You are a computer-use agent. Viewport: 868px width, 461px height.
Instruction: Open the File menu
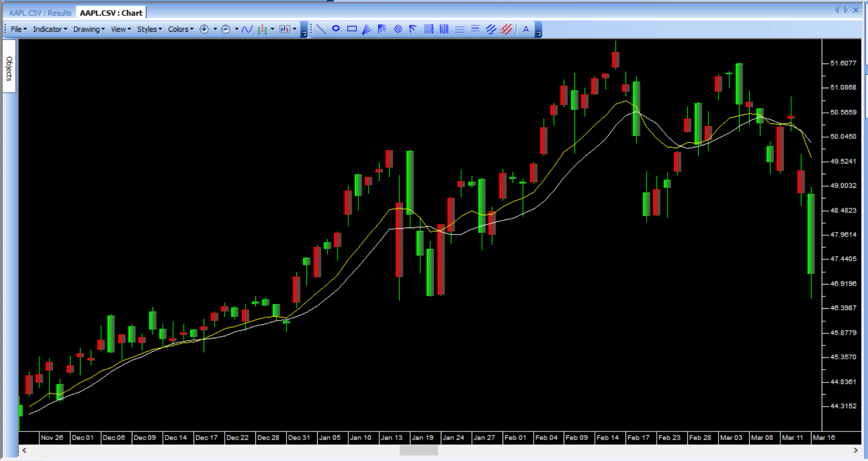18,29
